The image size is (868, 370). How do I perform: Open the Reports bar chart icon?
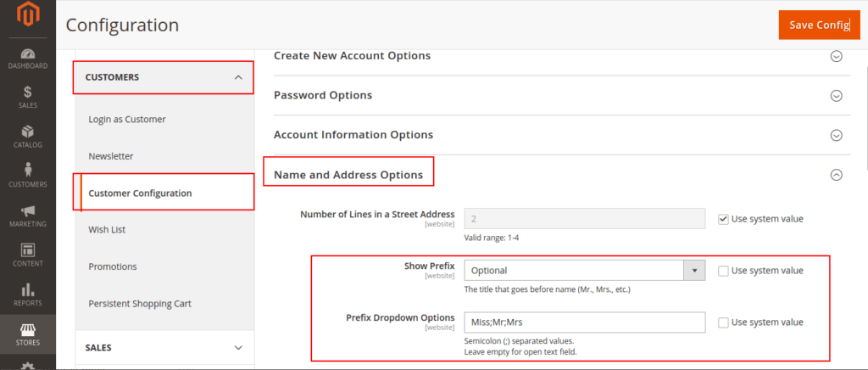click(x=27, y=289)
